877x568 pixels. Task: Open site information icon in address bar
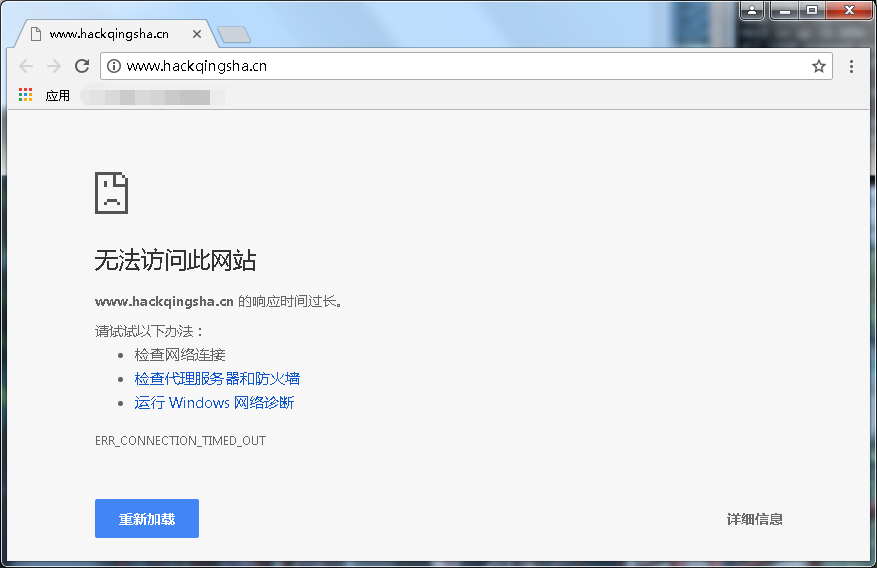(114, 66)
